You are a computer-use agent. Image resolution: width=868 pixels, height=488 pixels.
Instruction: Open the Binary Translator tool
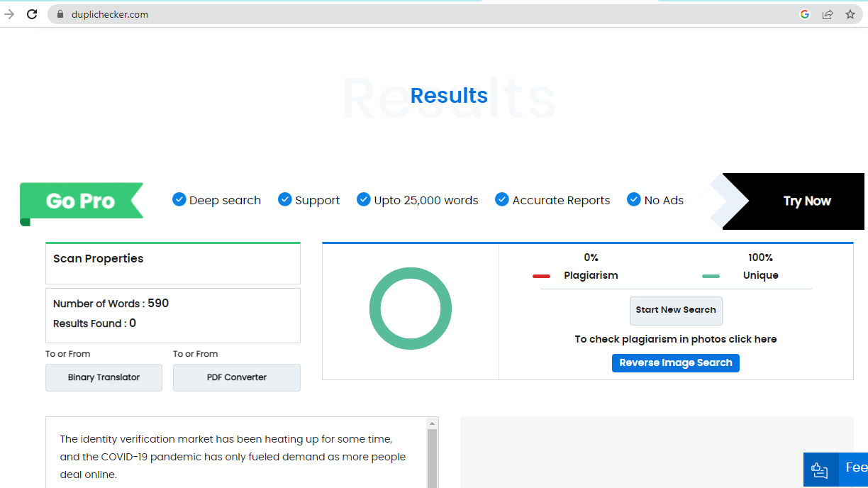click(x=104, y=377)
